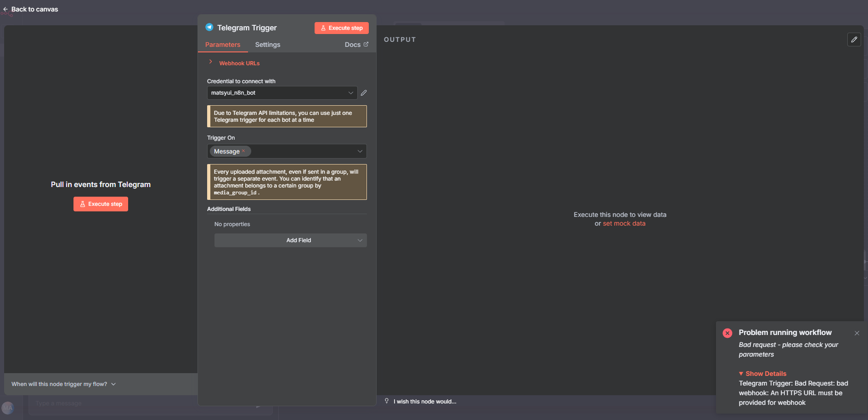Expand 'When will this node trigger my flow?'
This screenshot has height=420, width=868.
coord(64,384)
